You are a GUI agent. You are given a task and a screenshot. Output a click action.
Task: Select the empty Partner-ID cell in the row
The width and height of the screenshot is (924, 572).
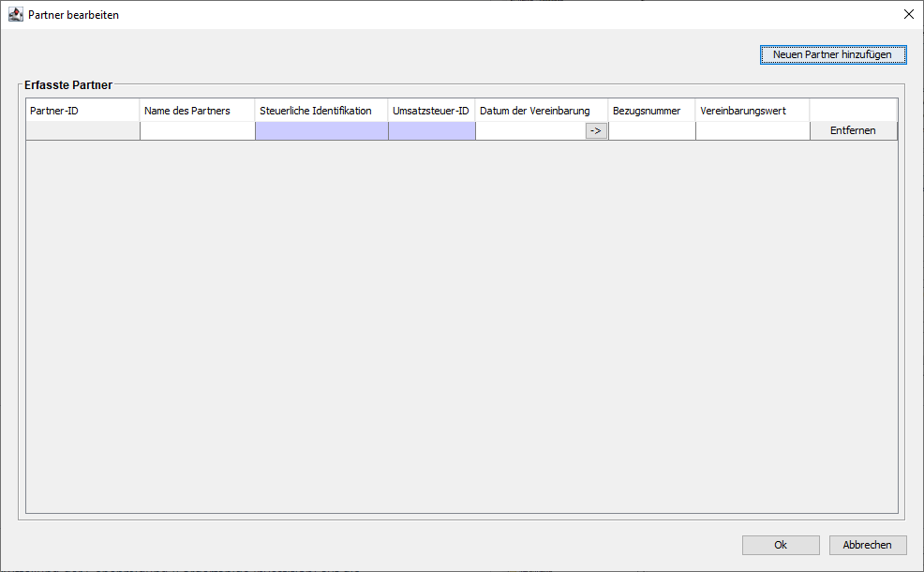coord(82,131)
